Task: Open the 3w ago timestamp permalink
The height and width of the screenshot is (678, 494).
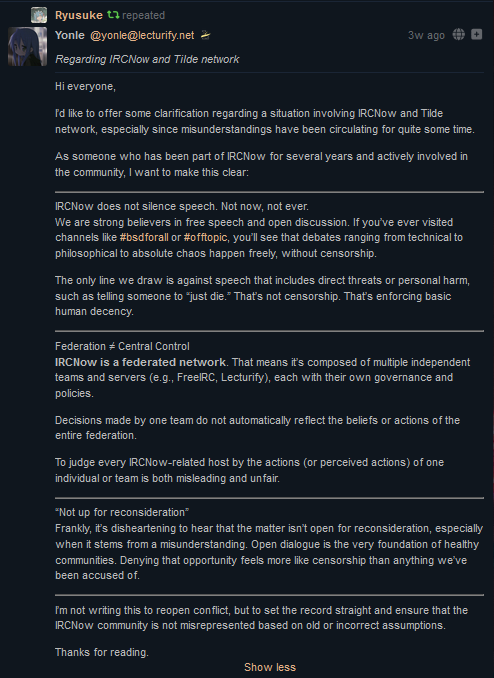Action: pyautogui.click(x=426, y=35)
